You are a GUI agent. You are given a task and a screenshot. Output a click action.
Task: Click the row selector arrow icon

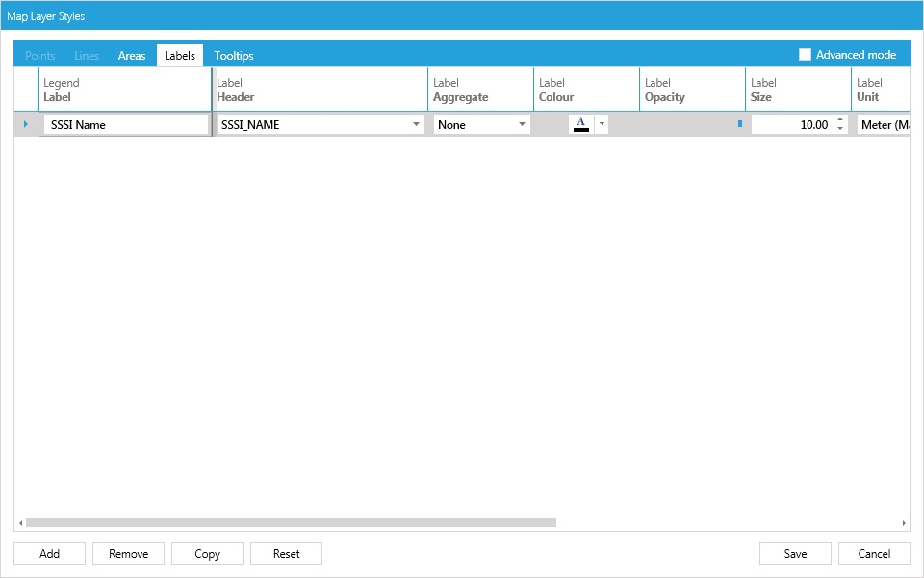pos(28,123)
